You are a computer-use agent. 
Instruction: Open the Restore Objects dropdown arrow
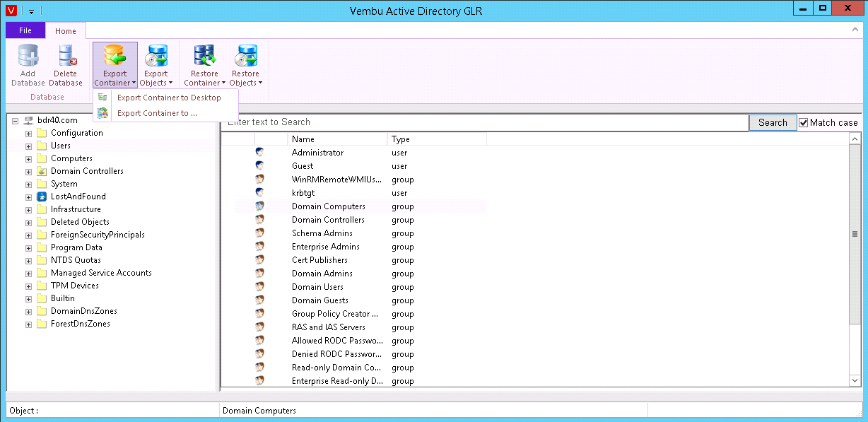pos(260,83)
